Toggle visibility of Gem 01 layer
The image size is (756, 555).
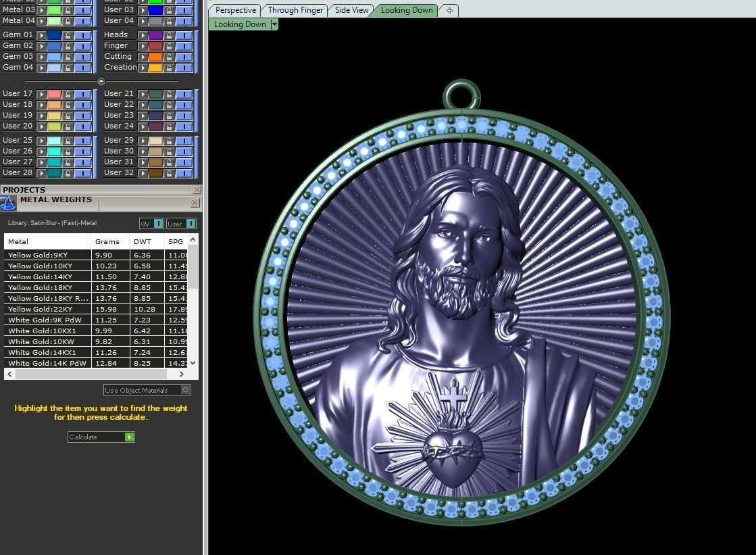click(x=83, y=34)
